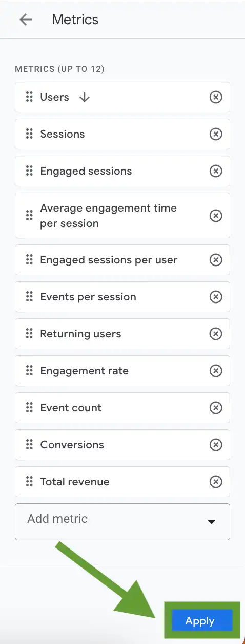Viewport: 245px width, 644px height.
Task: Remove the Returning users metric
Action: (x=216, y=334)
